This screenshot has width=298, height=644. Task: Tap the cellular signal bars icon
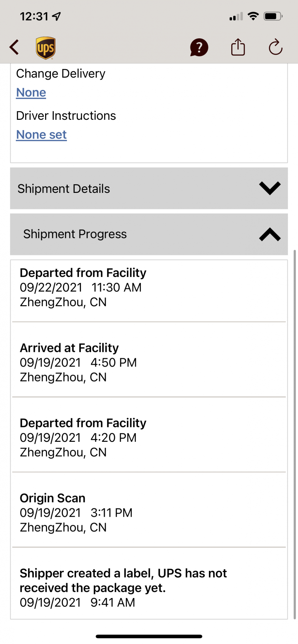pos(236,16)
